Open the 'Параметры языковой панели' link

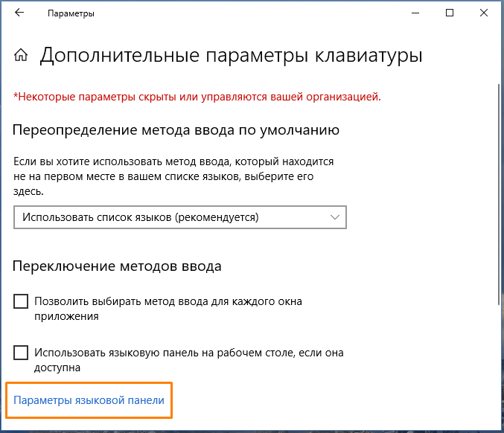coord(89,400)
